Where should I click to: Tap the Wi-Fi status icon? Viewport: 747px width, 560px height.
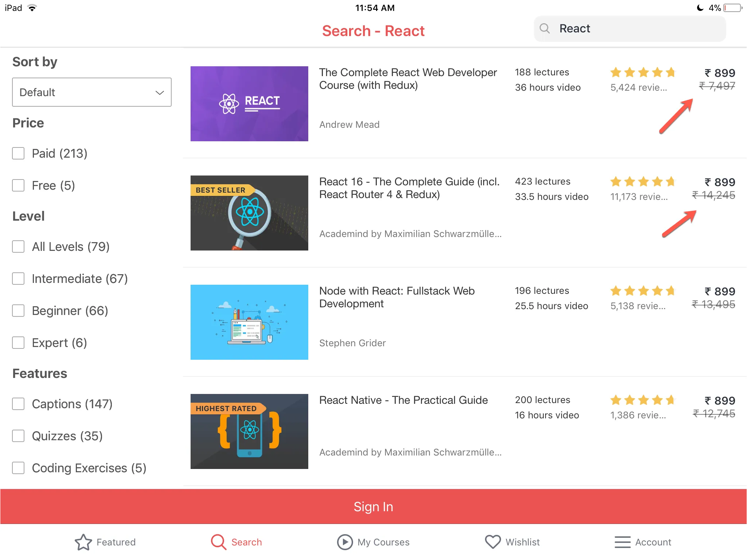pyautogui.click(x=32, y=7)
